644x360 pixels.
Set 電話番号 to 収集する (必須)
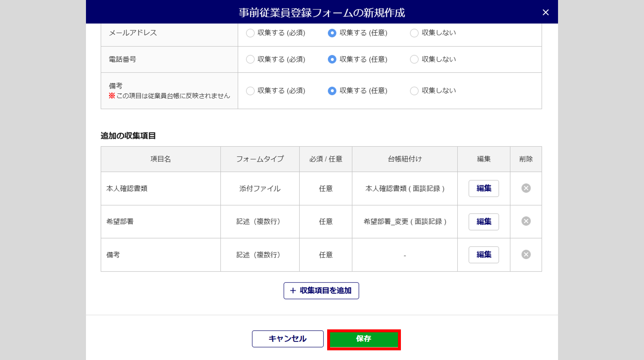pos(250,59)
